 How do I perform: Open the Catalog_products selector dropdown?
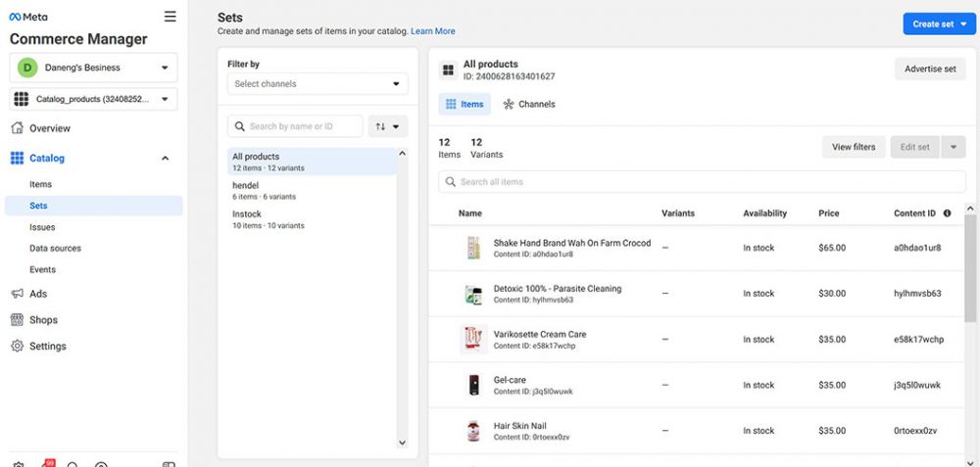click(94, 99)
